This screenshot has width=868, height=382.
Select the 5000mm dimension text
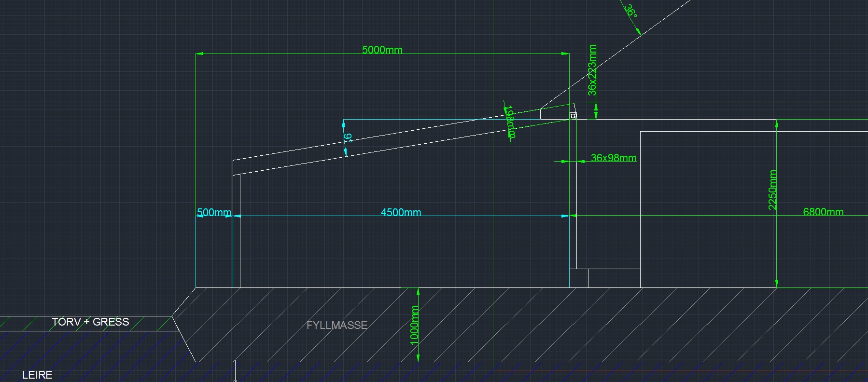point(382,49)
